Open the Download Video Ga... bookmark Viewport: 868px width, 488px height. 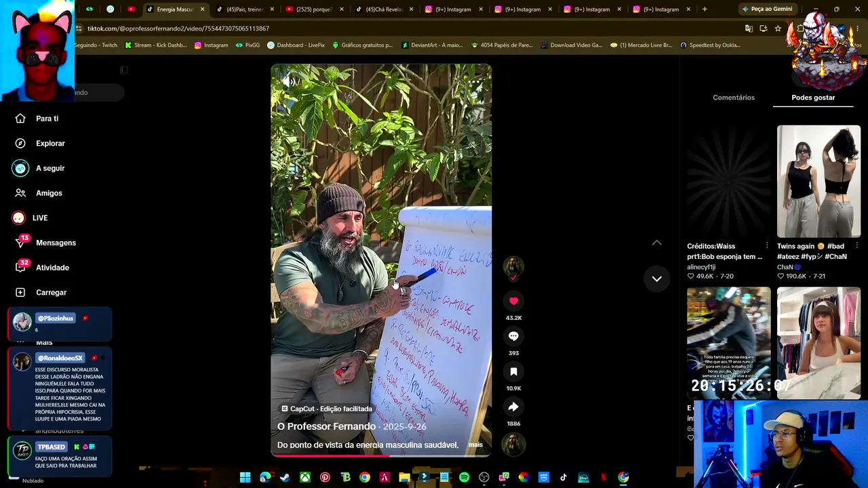[571, 45]
